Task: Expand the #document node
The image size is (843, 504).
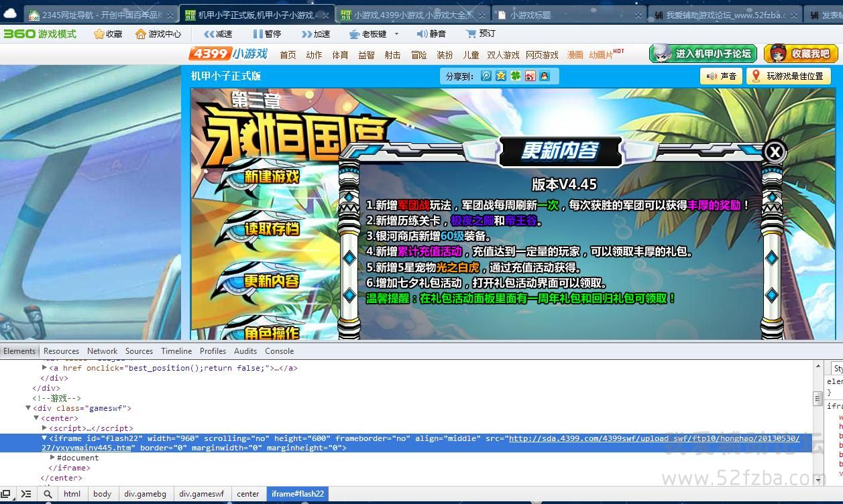Action: tap(53, 458)
